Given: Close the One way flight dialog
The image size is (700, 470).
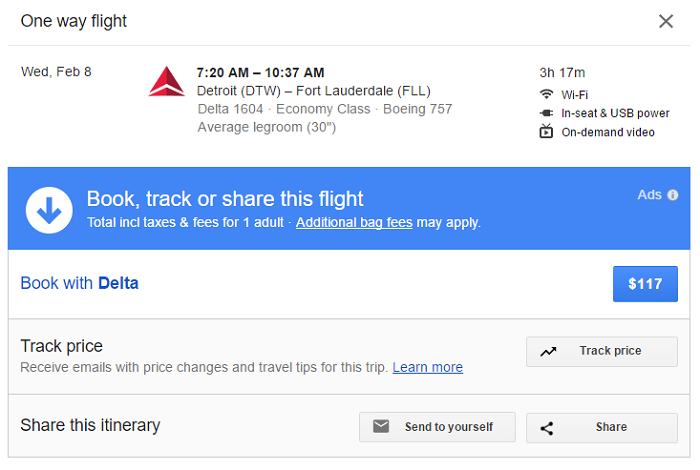Looking at the screenshot, I should 666,21.
